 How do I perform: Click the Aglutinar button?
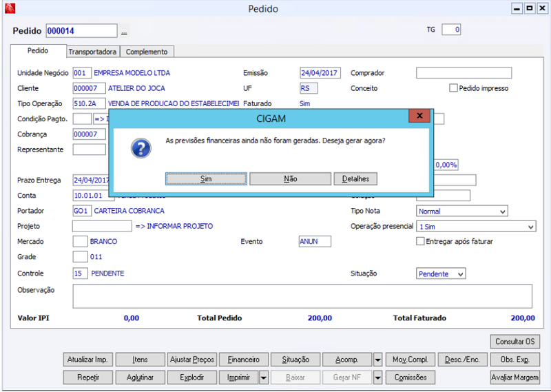[x=141, y=378]
